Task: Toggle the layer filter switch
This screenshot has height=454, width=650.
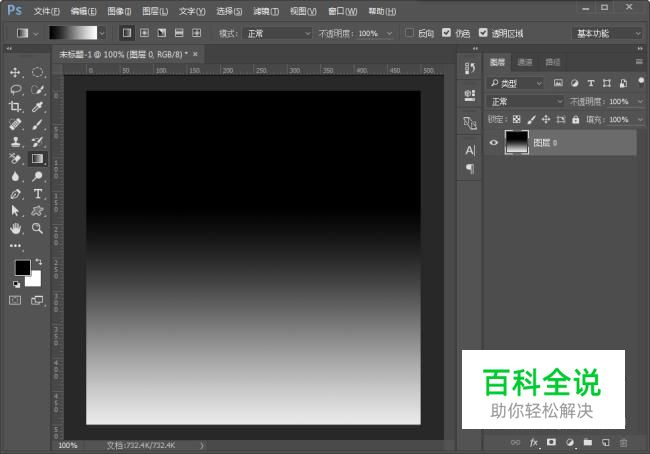Action: (641, 81)
